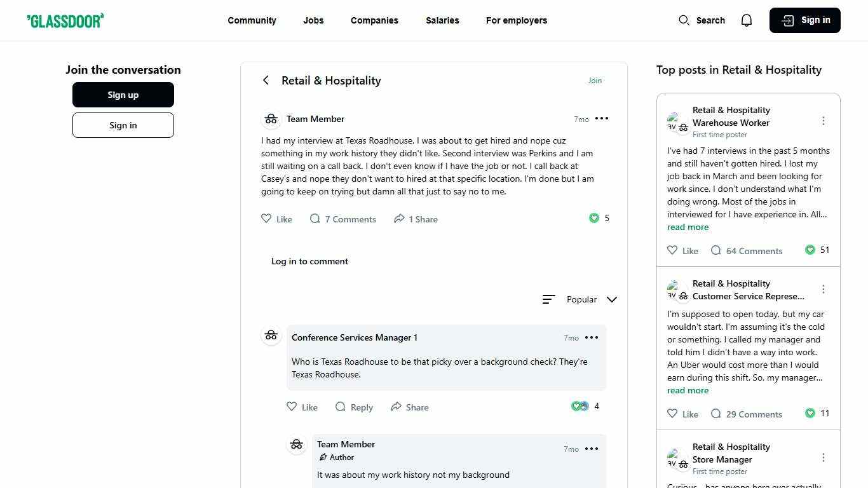Viewport: 868px width, 488px height.
Task: Open options for the Warehouse Worker post
Action: coord(824,121)
